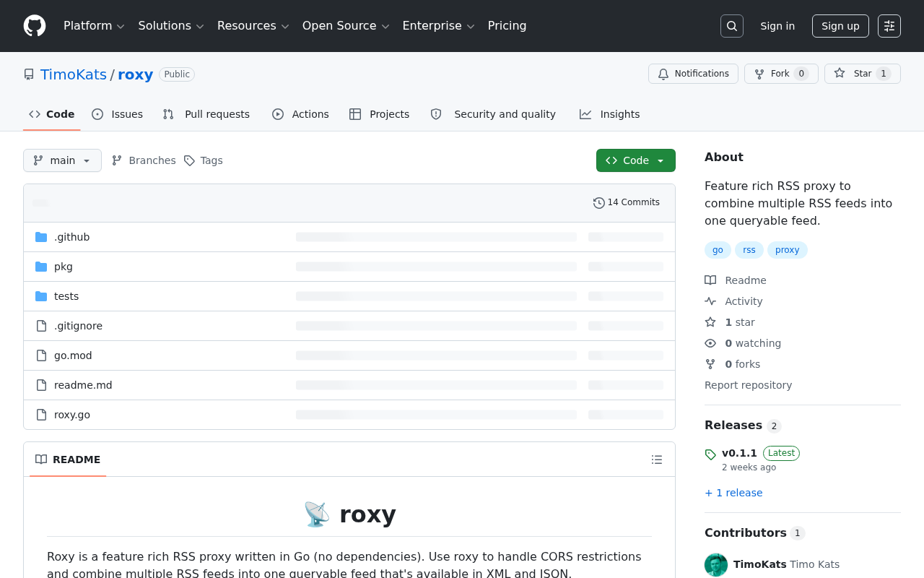924x578 pixels.
Task: Open the README outline list icon
Action: click(657, 460)
